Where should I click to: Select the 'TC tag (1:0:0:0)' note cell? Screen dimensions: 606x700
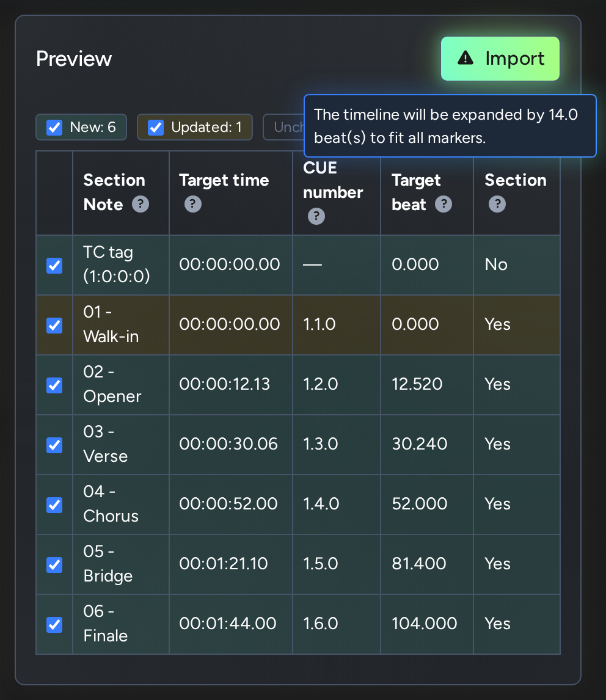tap(121, 264)
